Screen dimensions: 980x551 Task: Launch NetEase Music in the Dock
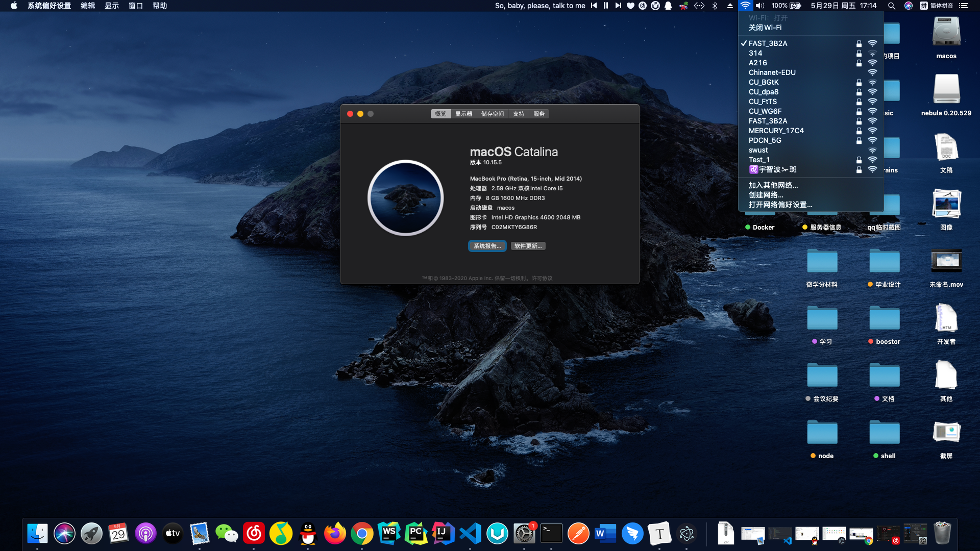click(x=254, y=534)
